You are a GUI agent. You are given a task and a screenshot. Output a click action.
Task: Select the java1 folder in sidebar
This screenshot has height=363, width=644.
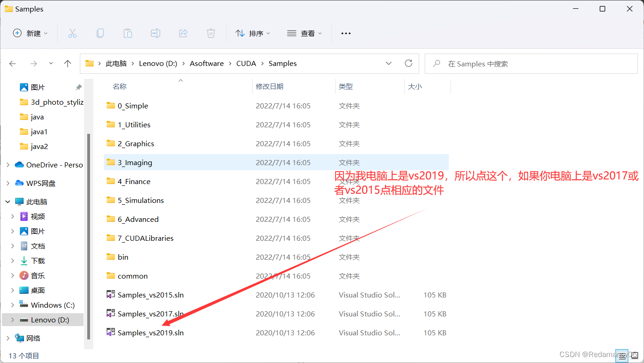[x=39, y=131]
